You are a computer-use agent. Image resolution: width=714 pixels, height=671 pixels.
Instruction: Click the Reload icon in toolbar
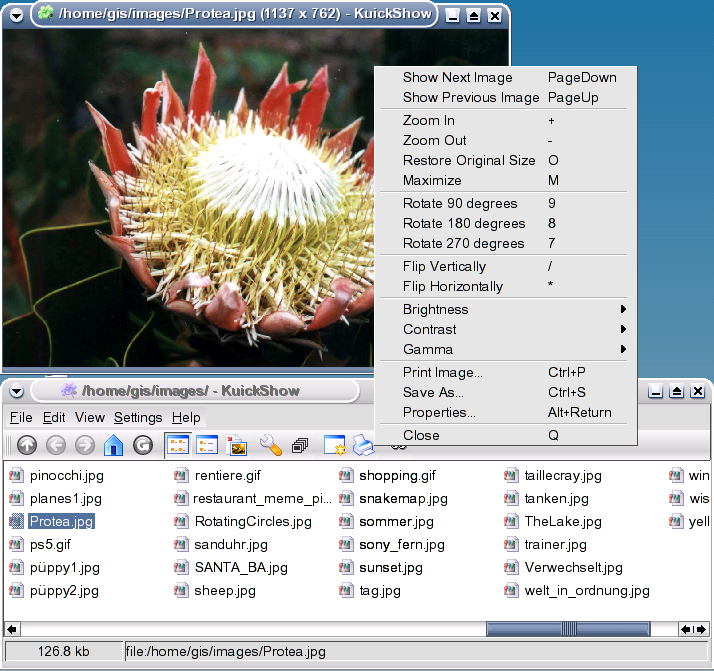pyautogui.click(x=143, y=446)
